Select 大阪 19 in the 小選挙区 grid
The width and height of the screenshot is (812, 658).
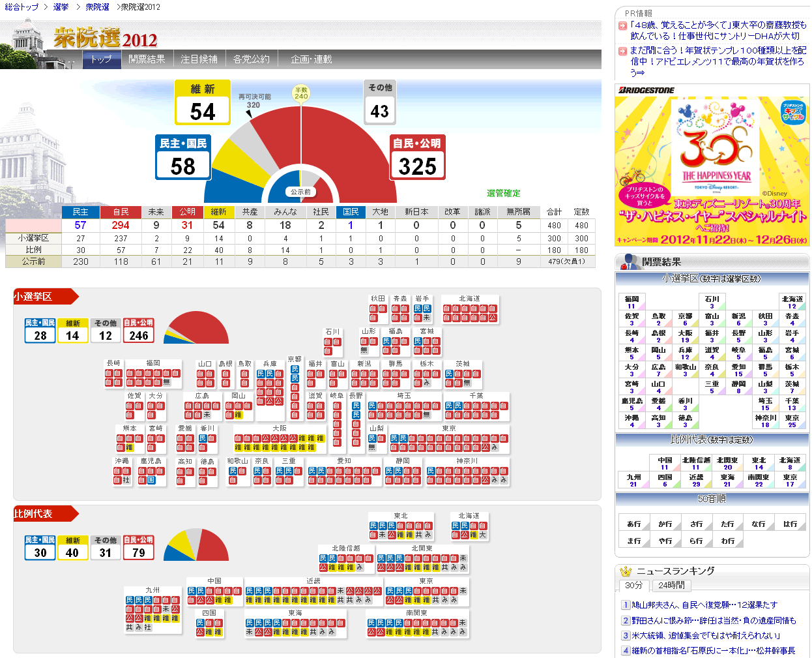(x=685, y=336)
